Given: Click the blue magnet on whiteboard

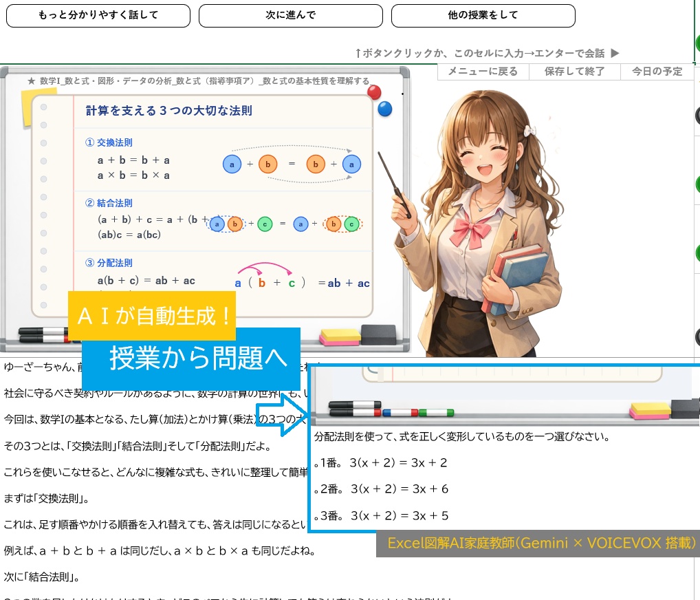Looking at the screenshot, I should tap(385, 109).
